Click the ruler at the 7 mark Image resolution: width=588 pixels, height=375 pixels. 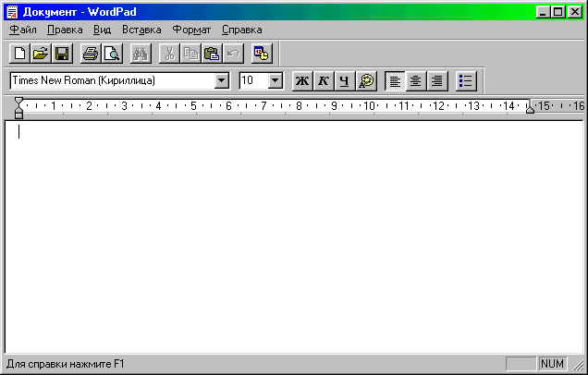pyautogui.click(x=263, y=106)
